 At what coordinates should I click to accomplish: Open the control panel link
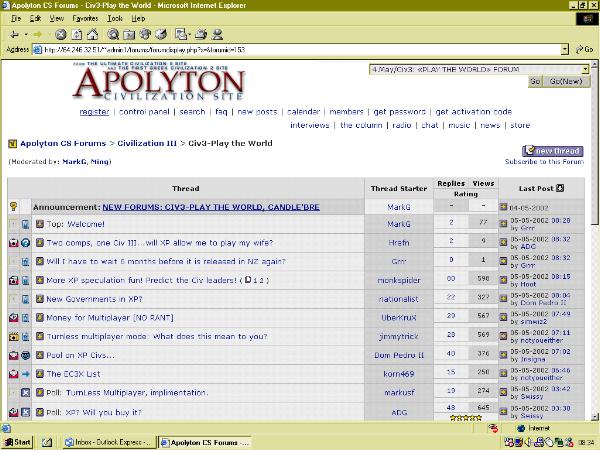144,112
